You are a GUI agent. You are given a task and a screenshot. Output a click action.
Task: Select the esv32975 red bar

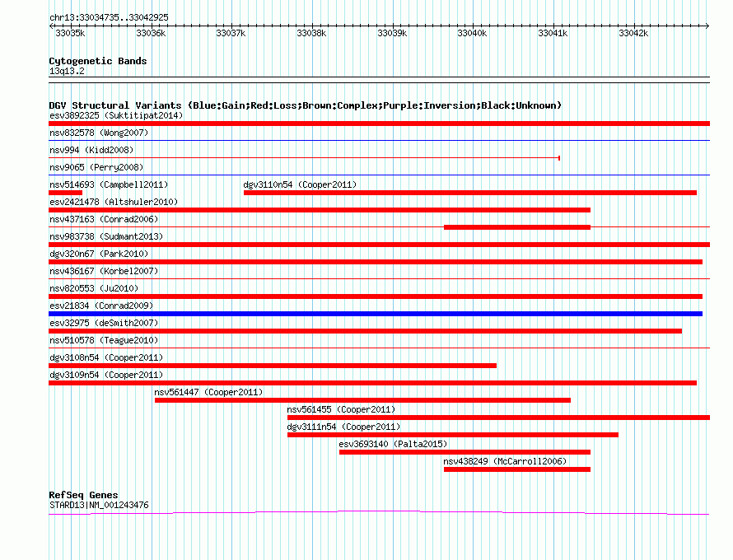coord(365,331)
